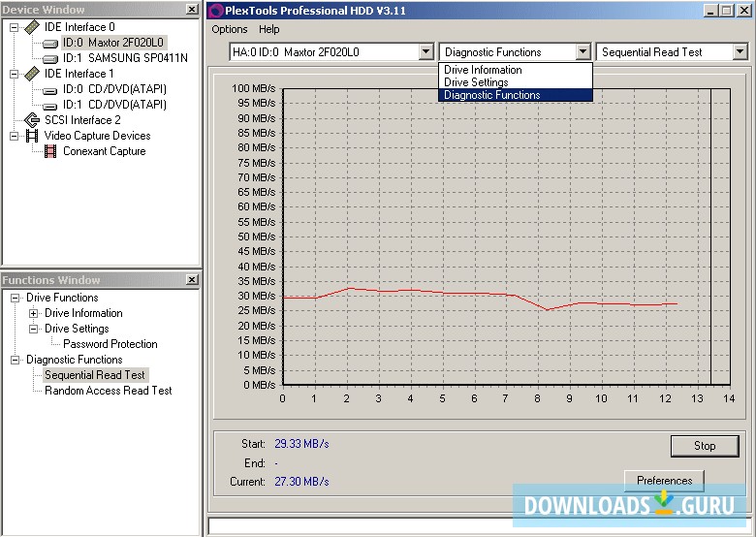The image size is (756, 537).
Task: Select Drive Settings in Functions Window tree
Action: 77,329
